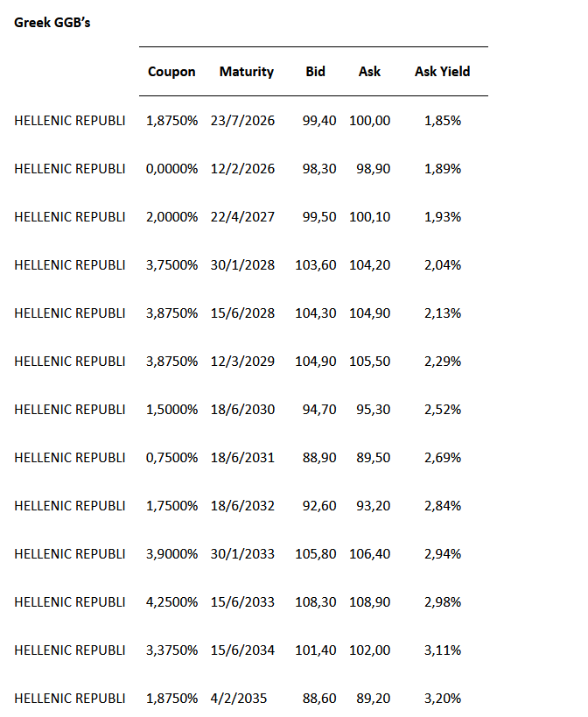Screen dimensions: 588x717
Task: Click the Ask Yield column header
Action: 442,72
